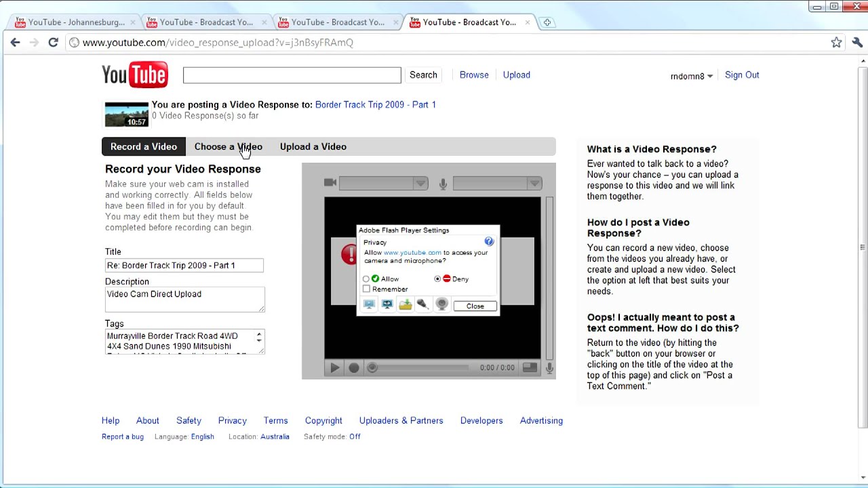
Task: Open the Advertising footer link
Action: coord(541,420)
